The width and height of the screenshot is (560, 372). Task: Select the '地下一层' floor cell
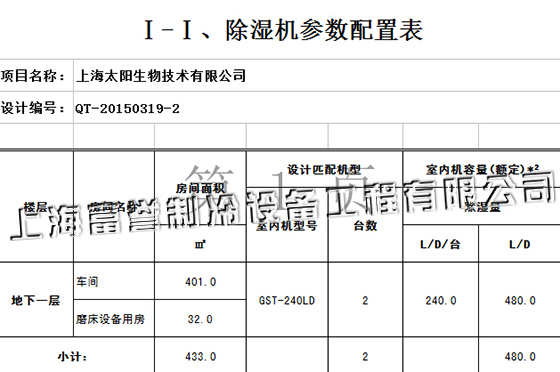(36, 300)
